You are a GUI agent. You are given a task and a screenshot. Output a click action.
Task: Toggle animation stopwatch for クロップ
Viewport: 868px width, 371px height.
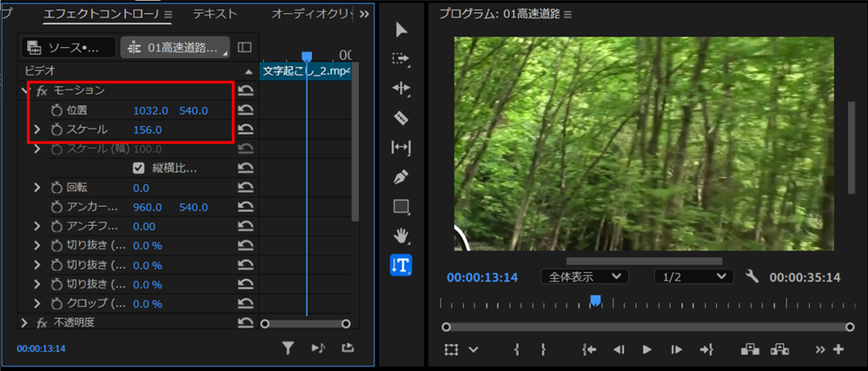56,304
